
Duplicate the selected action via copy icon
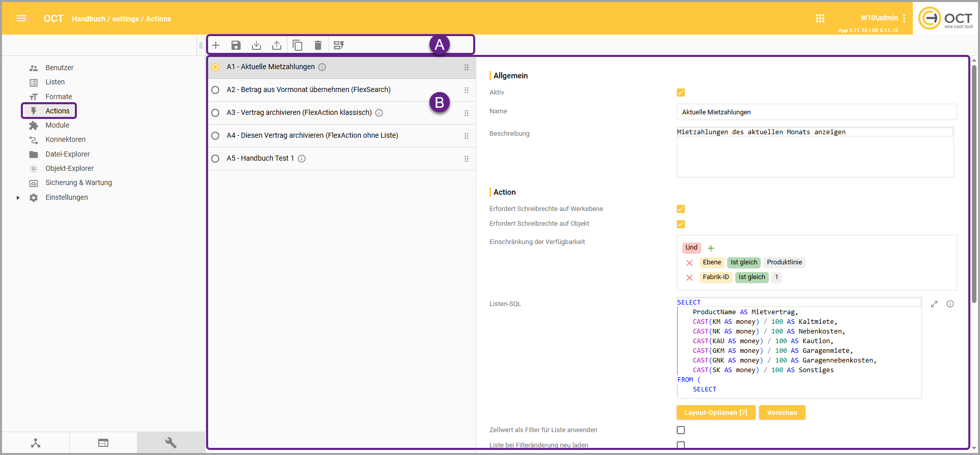[x=298, y=45]
